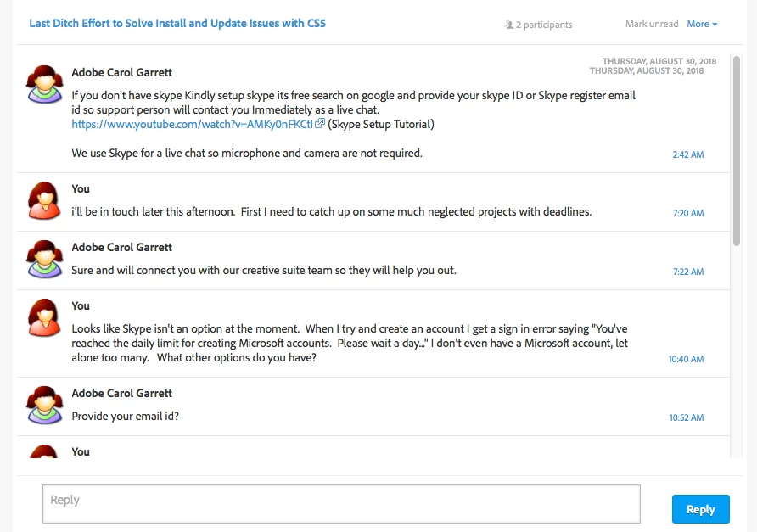Screen dimensions: 757x532
Task: Click the 2:42 AM message timestamp
Action: (x=687, y=154)
